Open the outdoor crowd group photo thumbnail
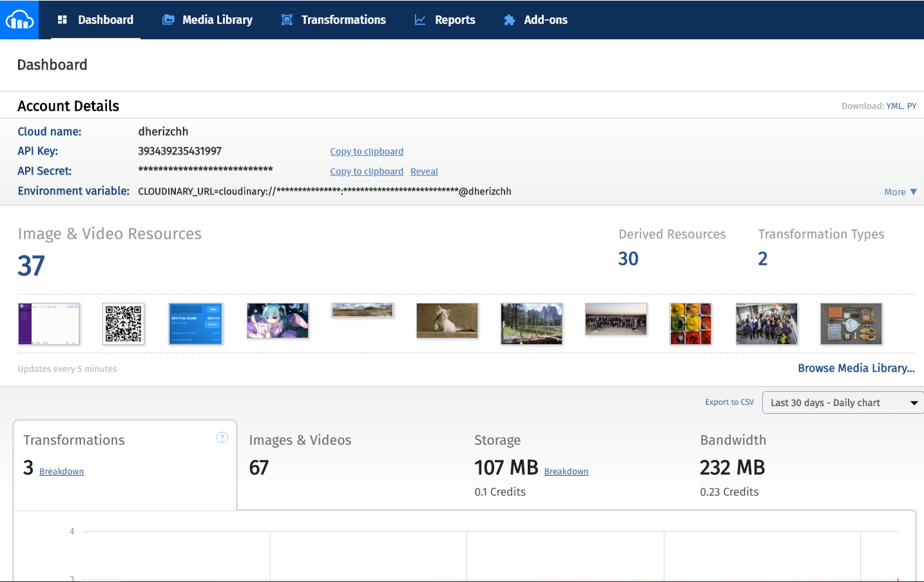Viewport: 924px width, 582px height. tap(616, 319)
